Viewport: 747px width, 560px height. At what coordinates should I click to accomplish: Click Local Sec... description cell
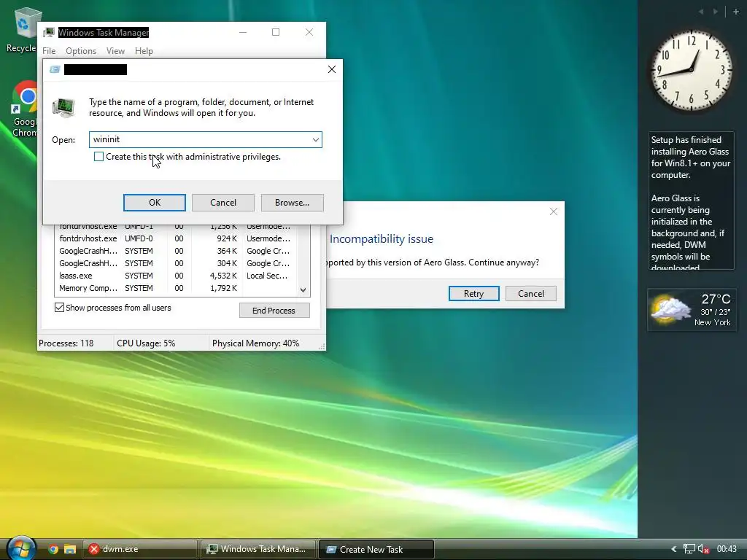pos(267,276)
